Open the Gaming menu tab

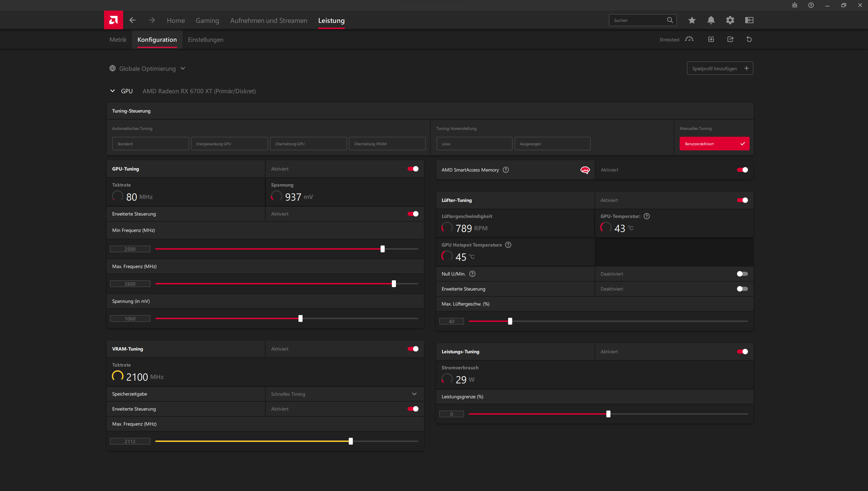point(207,20)
